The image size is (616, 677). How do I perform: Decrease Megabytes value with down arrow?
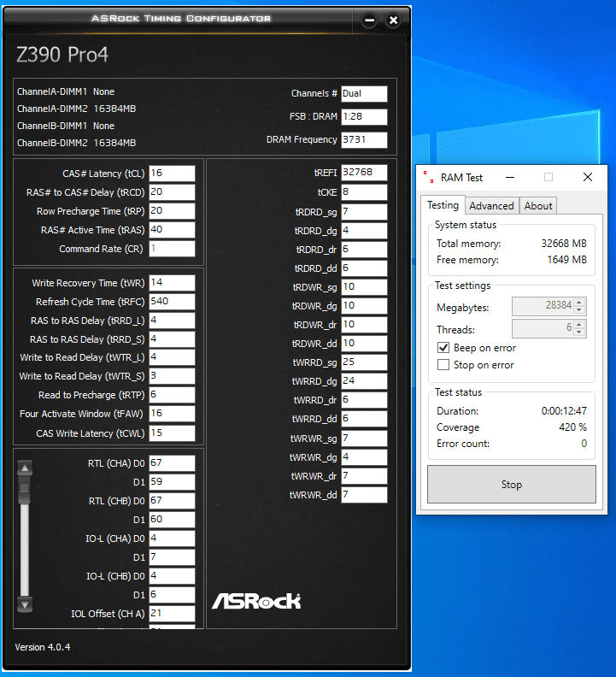[579, 310]
